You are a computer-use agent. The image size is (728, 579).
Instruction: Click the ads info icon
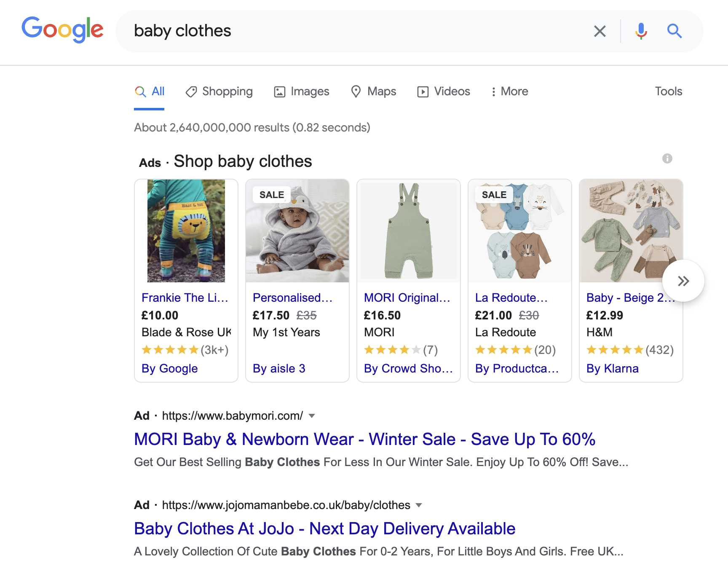click(x=667, y=158)
